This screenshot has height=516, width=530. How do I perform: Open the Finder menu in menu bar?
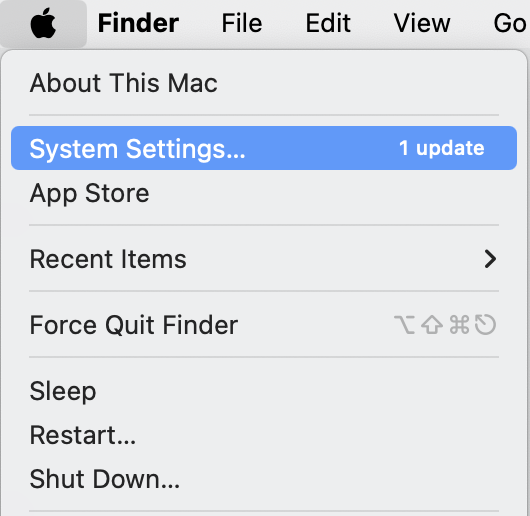pyautogui.click(x=138, y=23)
